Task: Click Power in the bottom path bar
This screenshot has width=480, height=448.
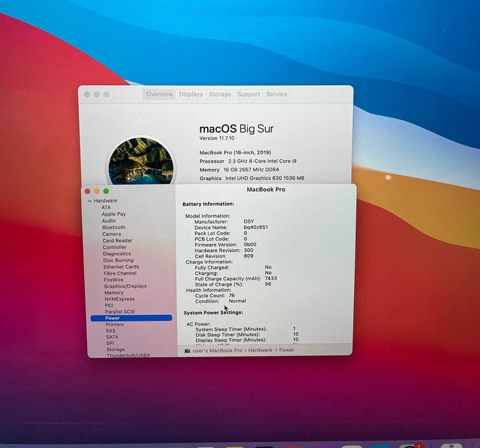Action: (x=287, y=349)
